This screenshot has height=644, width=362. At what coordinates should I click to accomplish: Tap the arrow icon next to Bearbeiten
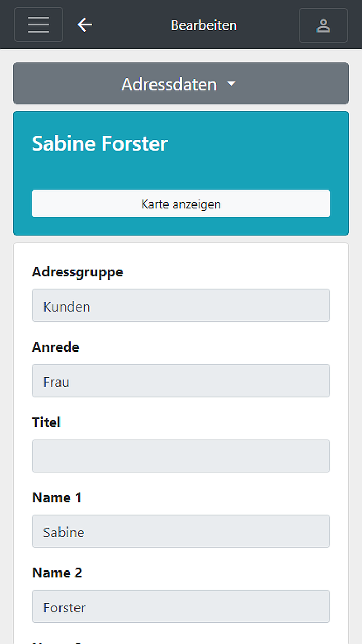(x=84, y=24)
